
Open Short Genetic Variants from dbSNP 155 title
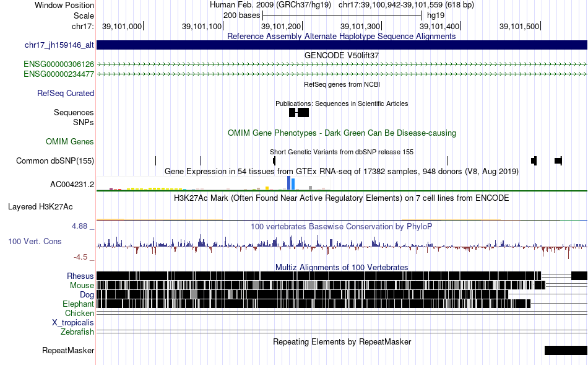pos(342,152)
